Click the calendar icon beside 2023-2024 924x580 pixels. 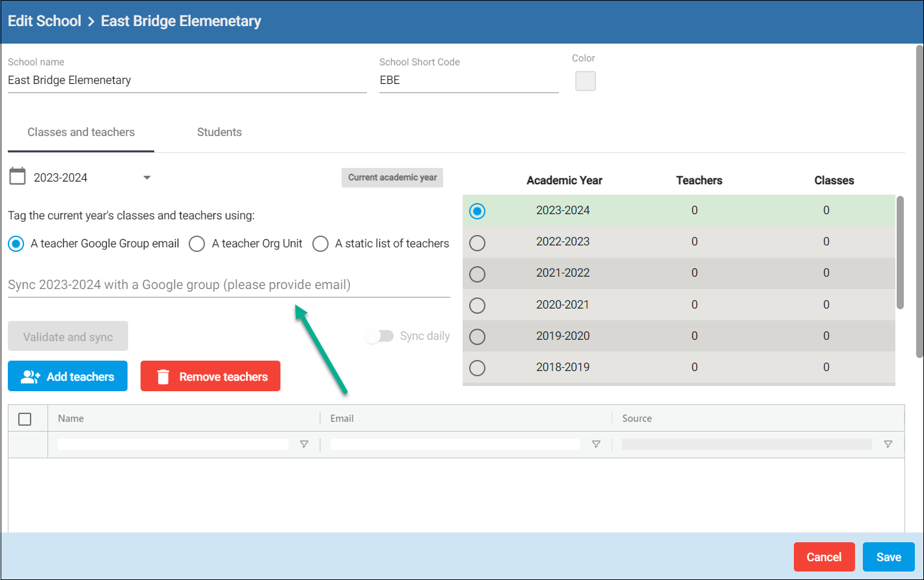click(x=18, y=176)
